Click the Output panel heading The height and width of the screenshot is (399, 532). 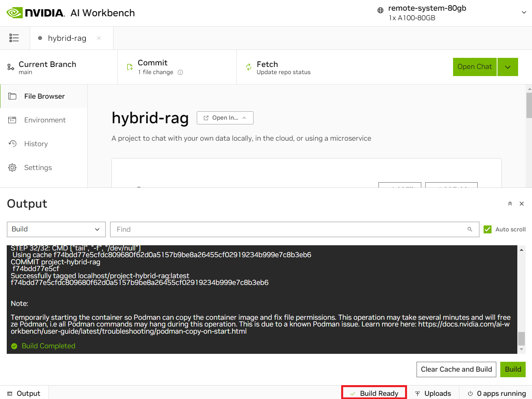click(x=27, y=204)
